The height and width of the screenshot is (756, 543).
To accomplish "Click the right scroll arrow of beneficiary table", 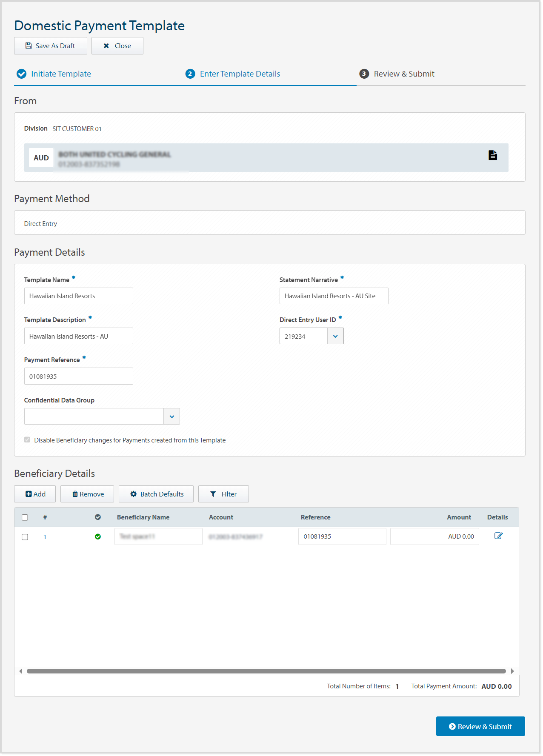I will (512, 671).
